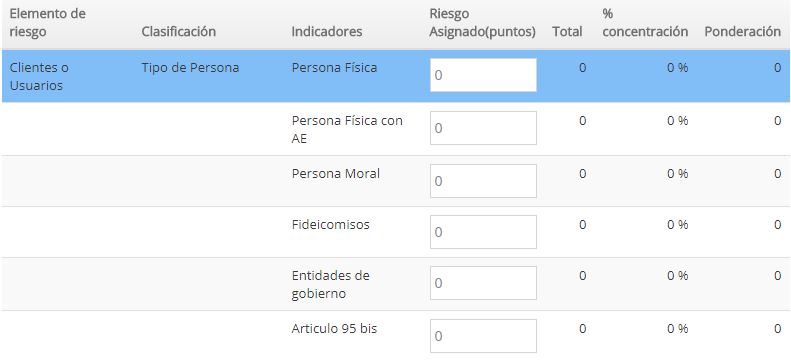The width and height of the screenshot is (791, 361).
Task: Select the Clientes o Usuarios cell
Action: pyautogui.click(x=39, y=76)
